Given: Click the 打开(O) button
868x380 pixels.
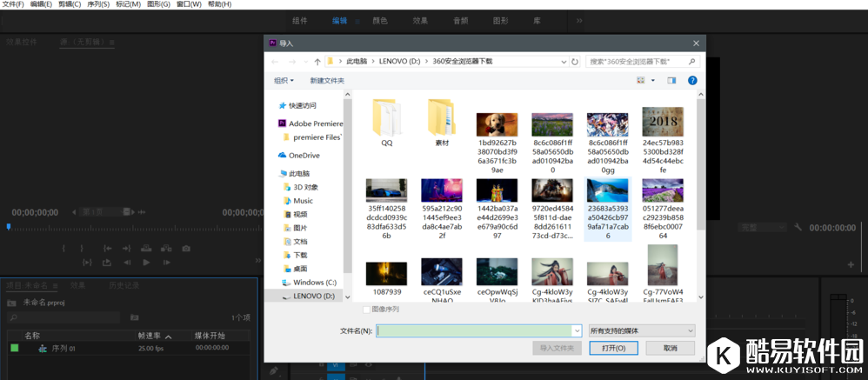Looking at the screenshot, I should 613,348.
